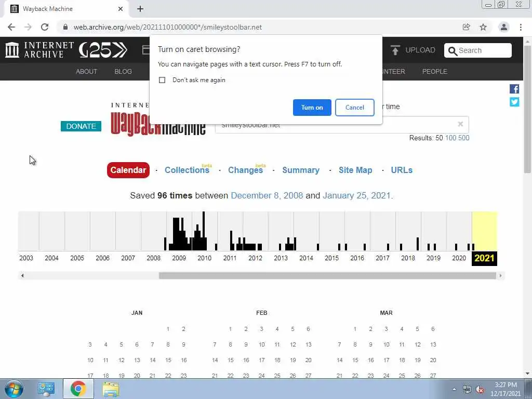Check the Don't ask me again box
This screenshot has height=399, width=532.
[x=162, y=80]
